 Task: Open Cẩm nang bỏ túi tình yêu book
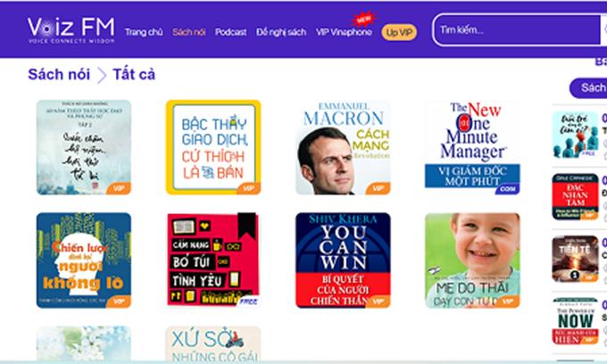(213, 261)
